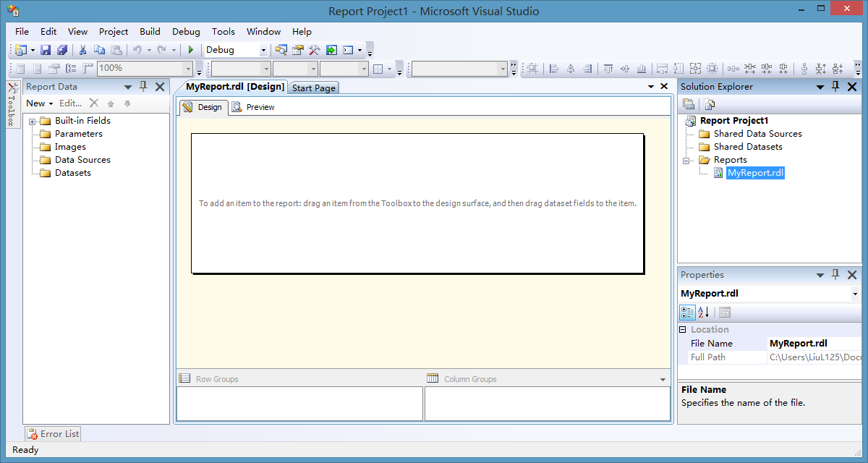Click the Make Vertical Spacing Equal icon
Image resolution: width=868 pixels, height=463 pixels.
804,69
